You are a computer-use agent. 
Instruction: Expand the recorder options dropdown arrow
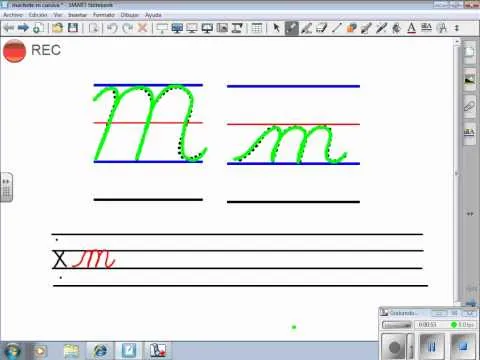[x=411, y=347]
